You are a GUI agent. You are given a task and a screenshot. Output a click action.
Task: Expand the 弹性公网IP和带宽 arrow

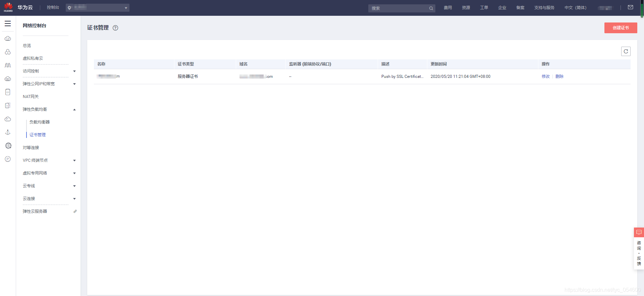pyautogui.click(x=74, y=84)
